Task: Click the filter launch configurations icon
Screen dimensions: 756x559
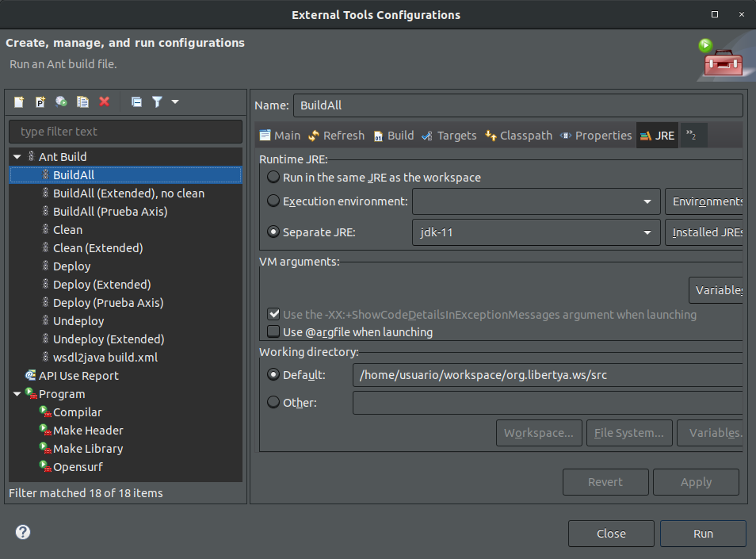Action: 157,101
